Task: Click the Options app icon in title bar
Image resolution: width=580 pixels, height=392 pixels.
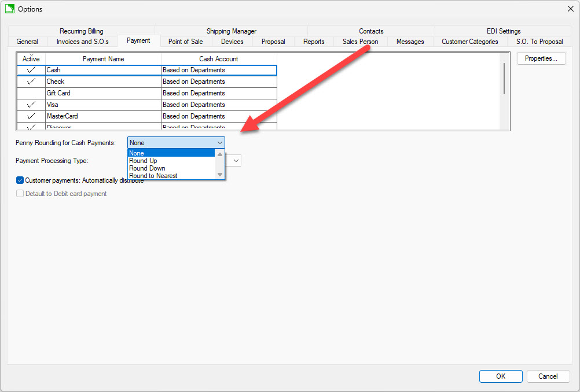Action: [x=9, y=9]
